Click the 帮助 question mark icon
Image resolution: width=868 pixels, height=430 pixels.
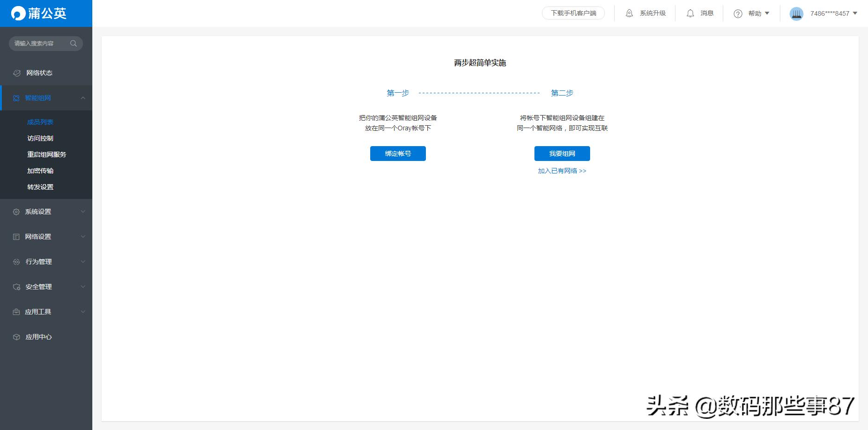coord(738,13)
